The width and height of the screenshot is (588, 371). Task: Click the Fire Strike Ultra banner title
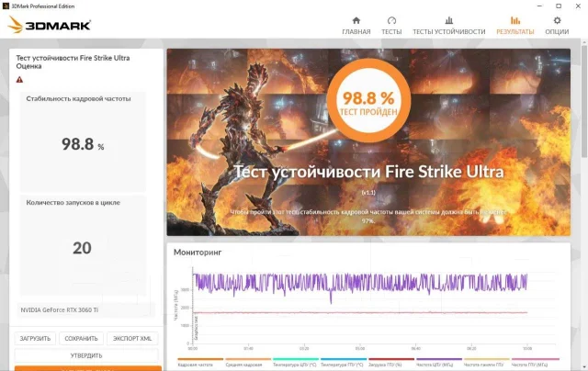point(368,172)
